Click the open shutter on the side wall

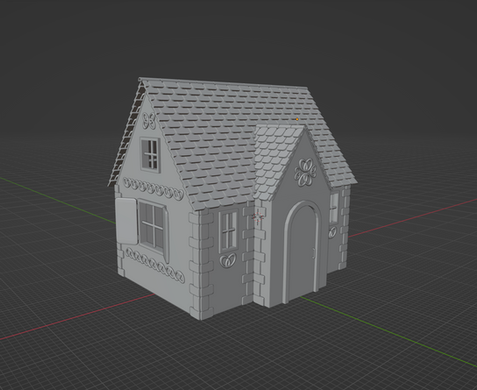(x=126, y=221)
